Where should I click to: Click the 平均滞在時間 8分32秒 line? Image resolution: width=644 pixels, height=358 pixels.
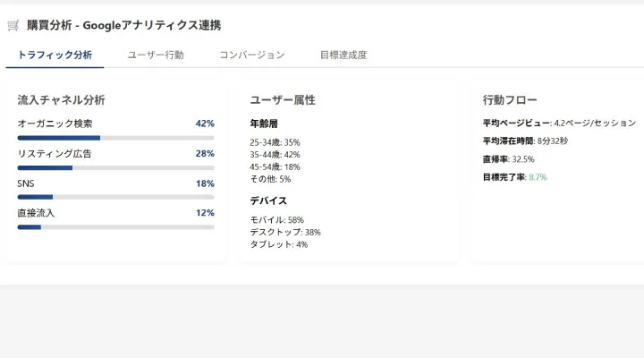pyautogui.click(x=525, y=141)
